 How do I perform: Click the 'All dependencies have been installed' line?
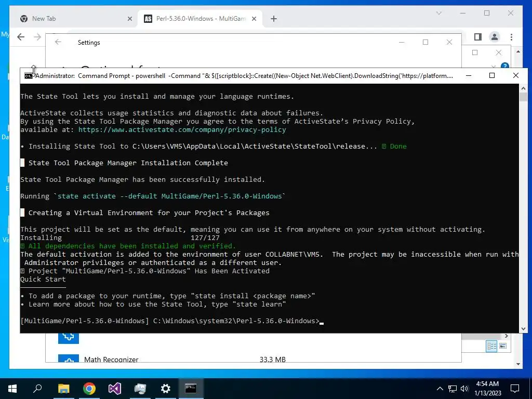(128, 246)
